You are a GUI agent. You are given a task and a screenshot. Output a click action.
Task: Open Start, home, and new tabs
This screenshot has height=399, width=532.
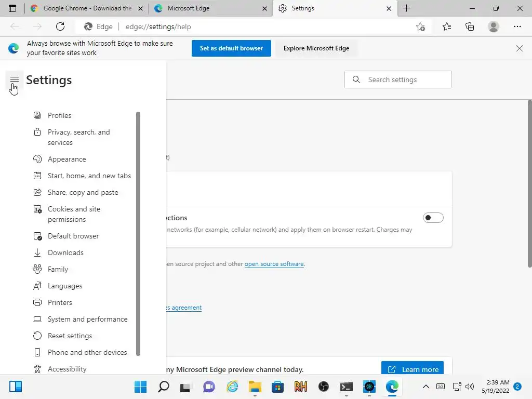point(89,176)
